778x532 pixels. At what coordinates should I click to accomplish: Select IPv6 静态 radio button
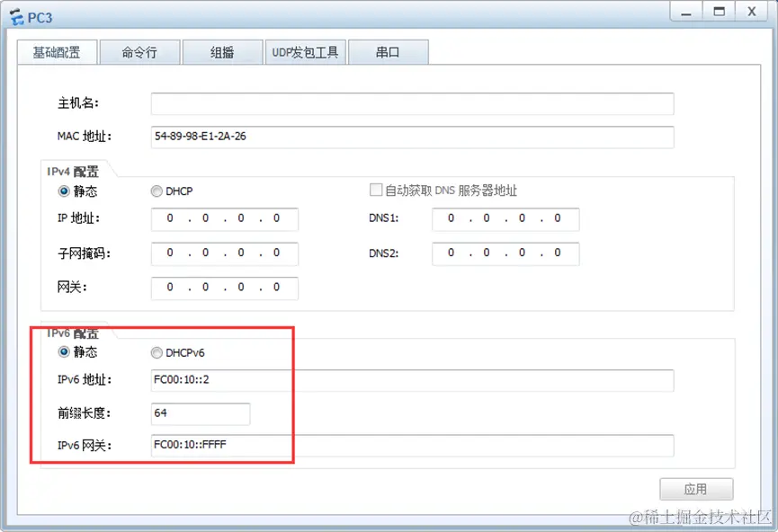pyautogui.click(x=64, y=352)
